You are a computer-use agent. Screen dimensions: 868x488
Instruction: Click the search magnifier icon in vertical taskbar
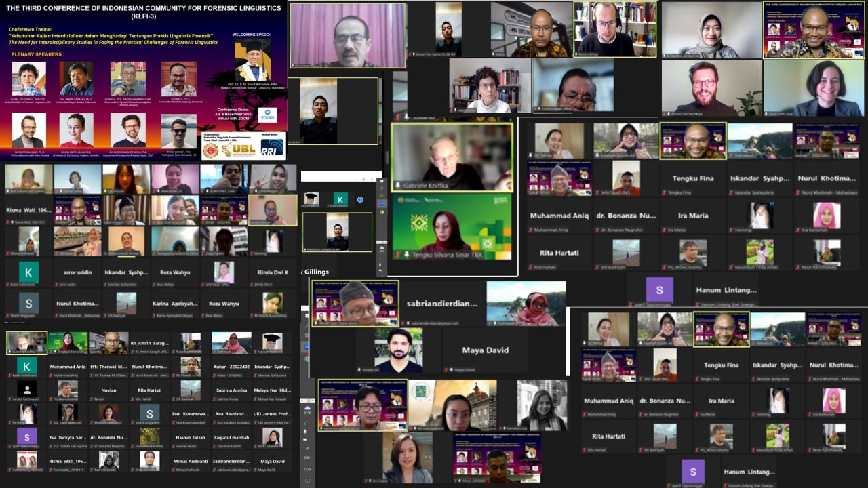point(382,188)
